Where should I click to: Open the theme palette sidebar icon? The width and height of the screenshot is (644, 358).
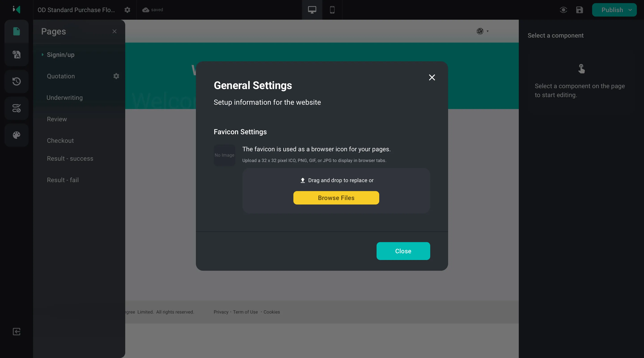pyautogui.click(x=17, y=135)
